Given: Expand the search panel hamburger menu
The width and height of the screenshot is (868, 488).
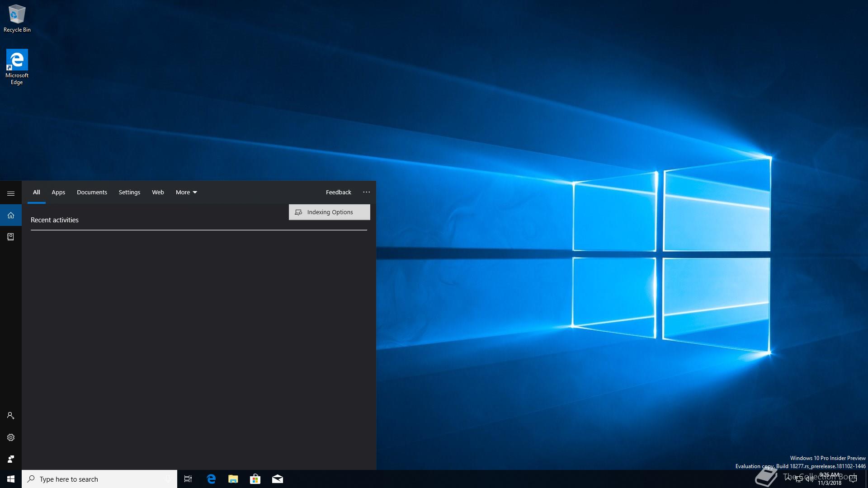Looking at the screenshot, I should (x=11, y=193).
